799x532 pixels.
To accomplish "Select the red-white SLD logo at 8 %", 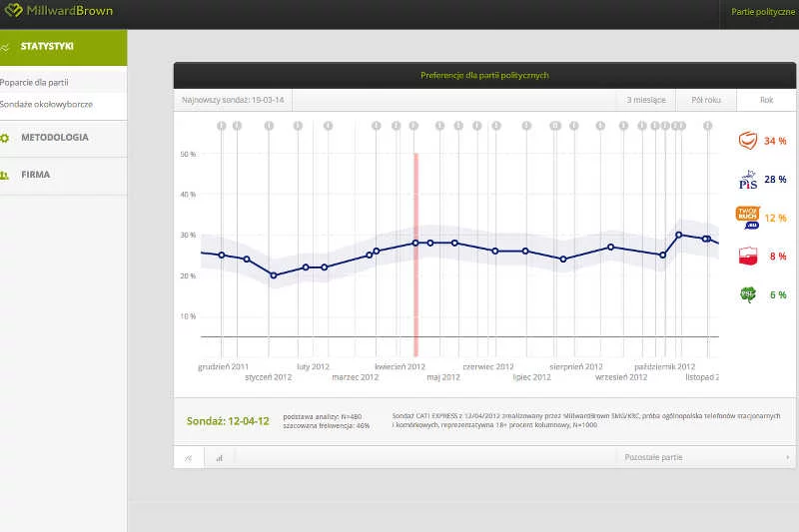I will 748,257.
